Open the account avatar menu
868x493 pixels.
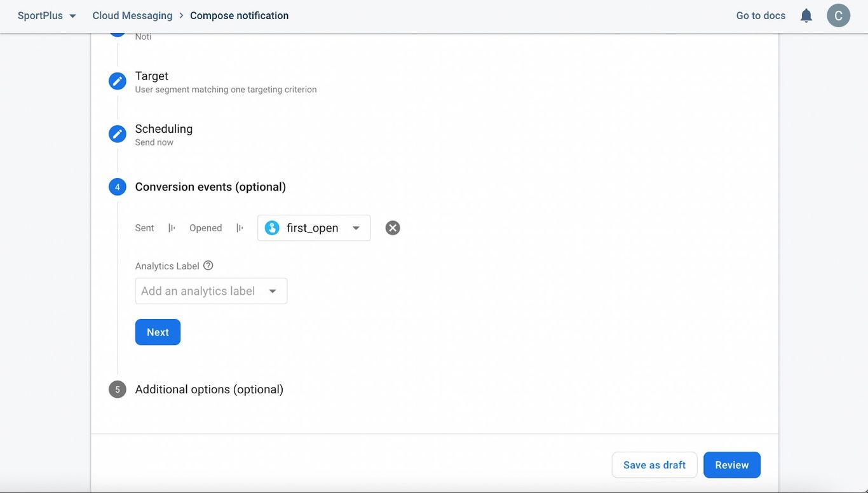[838, 15]
